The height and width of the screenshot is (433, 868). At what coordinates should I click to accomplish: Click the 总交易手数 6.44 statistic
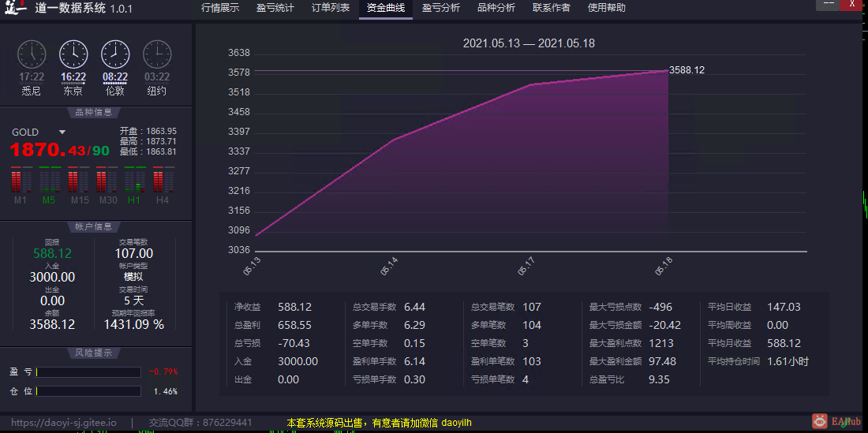point(389,307)
